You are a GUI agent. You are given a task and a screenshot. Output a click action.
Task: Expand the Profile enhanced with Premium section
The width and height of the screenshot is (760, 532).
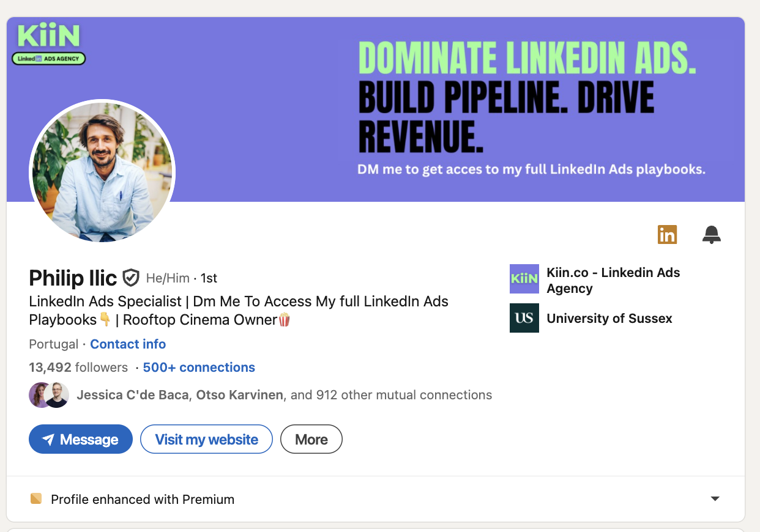[x=715, y=498]
